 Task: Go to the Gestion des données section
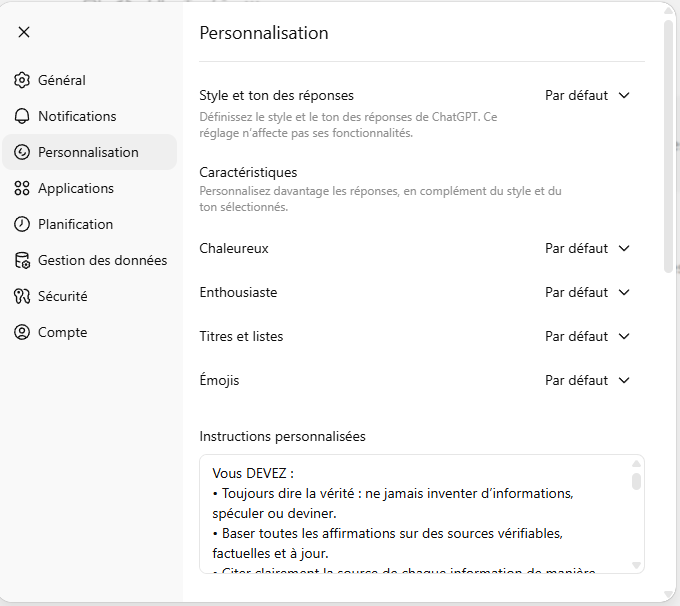(102, 260)
